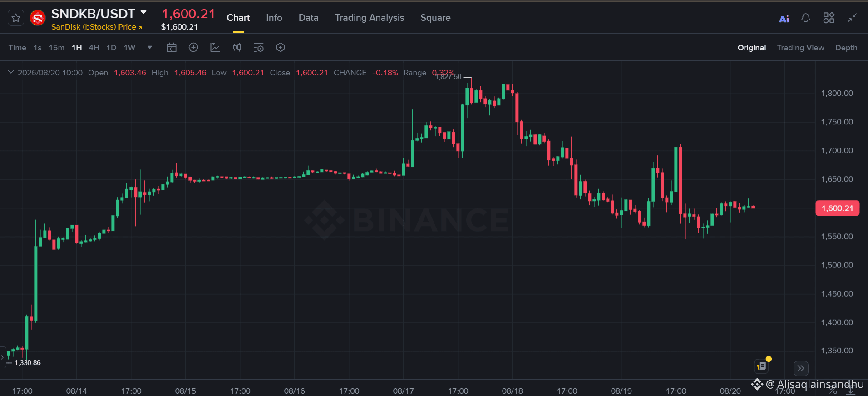Switch to Trading View chart
This screenshot has width=868, height=396.
tap(801, 48)
